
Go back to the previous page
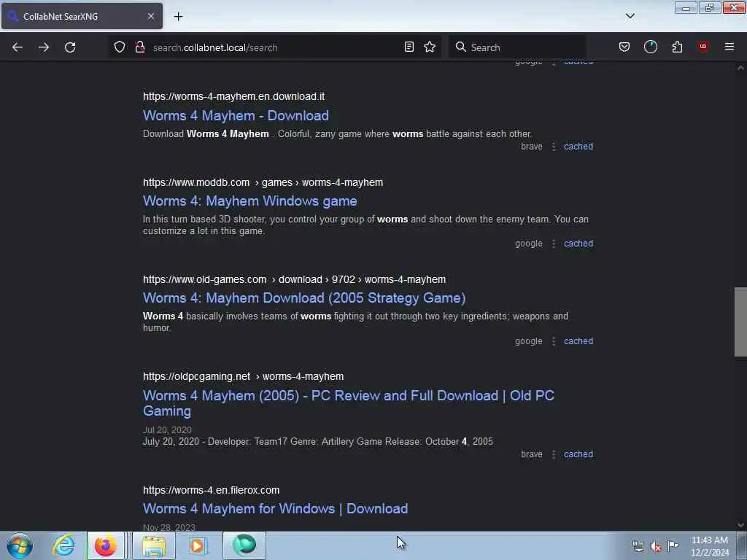[x=18, y=47]
